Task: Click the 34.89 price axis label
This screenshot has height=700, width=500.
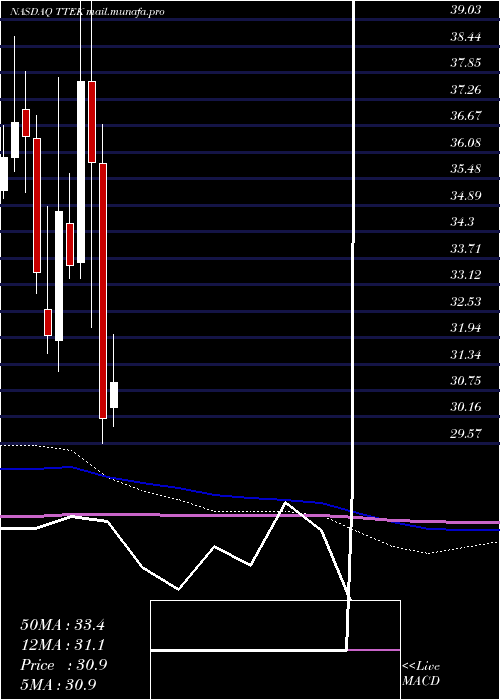Action: [466, 196]
